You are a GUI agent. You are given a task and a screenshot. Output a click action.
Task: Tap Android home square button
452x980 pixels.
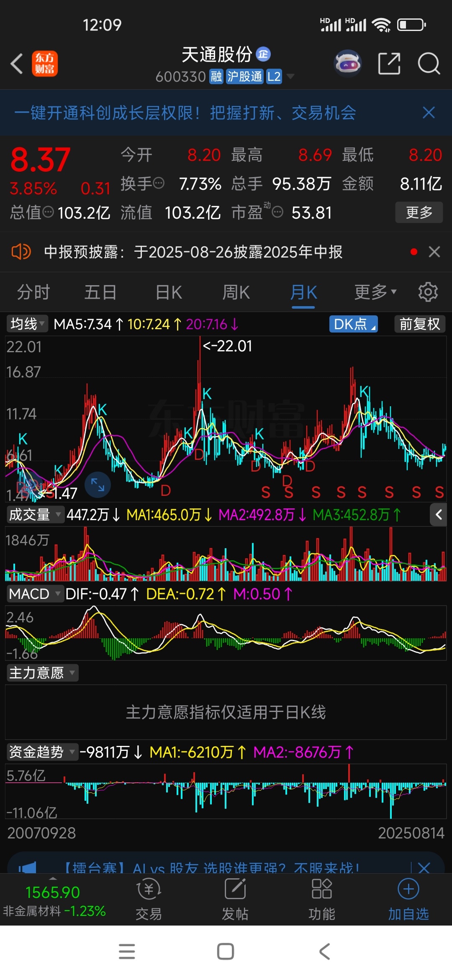226,952
